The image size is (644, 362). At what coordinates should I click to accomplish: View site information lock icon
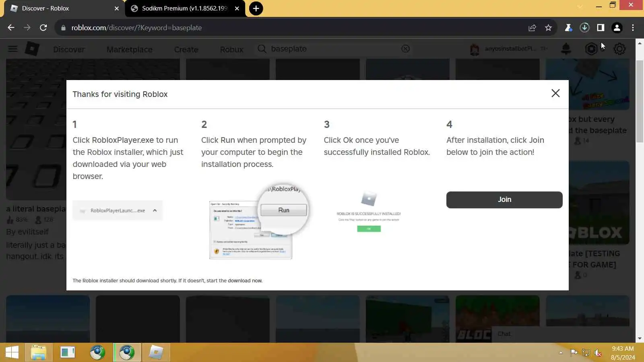click(x=63, y=28)
